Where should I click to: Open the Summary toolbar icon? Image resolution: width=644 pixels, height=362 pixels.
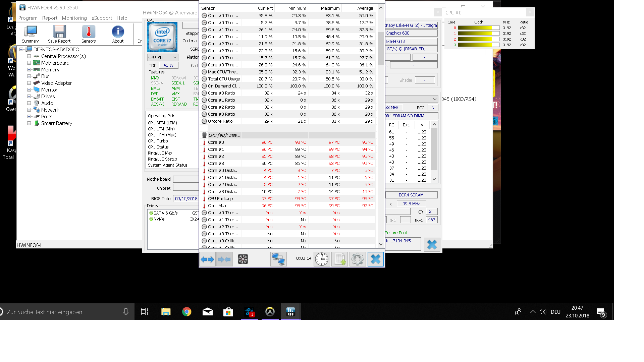click(x=30, y=34)
